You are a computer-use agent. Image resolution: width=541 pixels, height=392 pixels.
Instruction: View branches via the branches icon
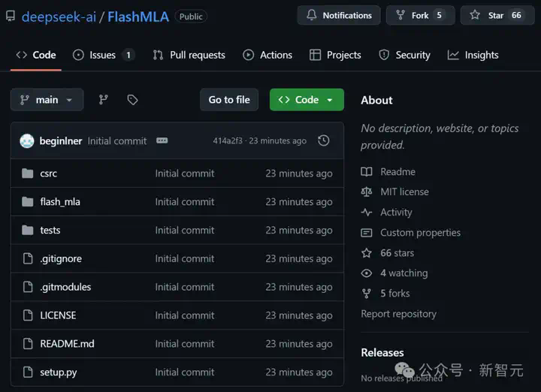tap(104, 100)
